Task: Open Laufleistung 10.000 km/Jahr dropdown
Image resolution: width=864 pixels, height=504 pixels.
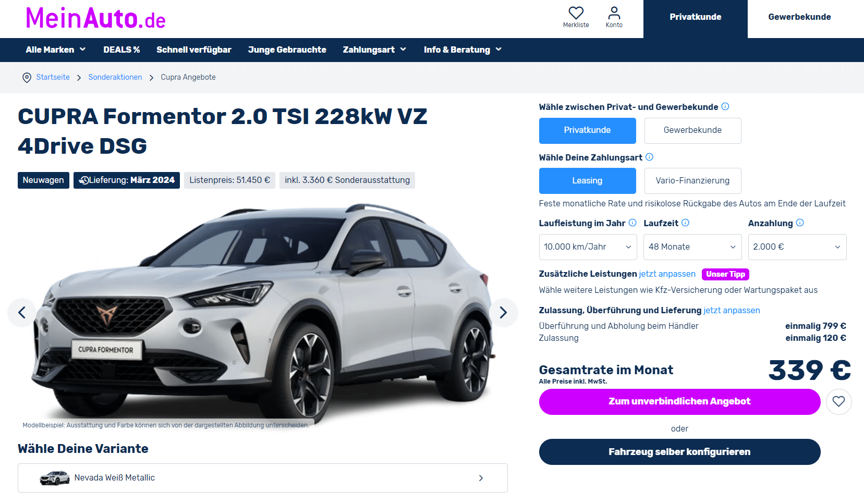Action: tap(588, 247)
